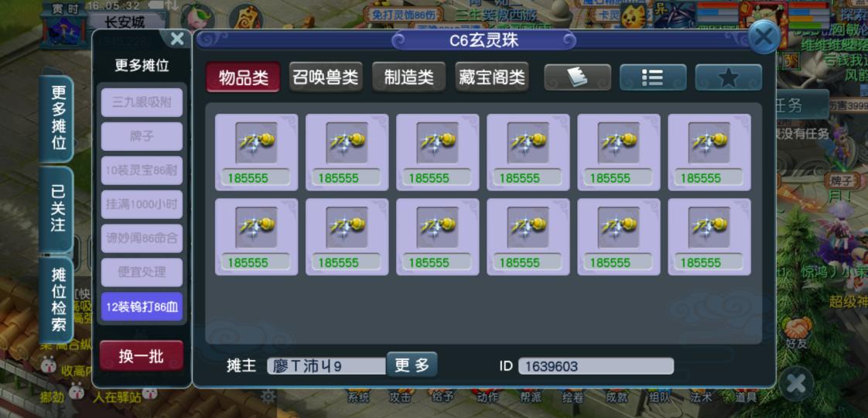Open the 已关注 followed stalls tab
Viewport: 868px width, 418px height.
(x=57, y=208)
